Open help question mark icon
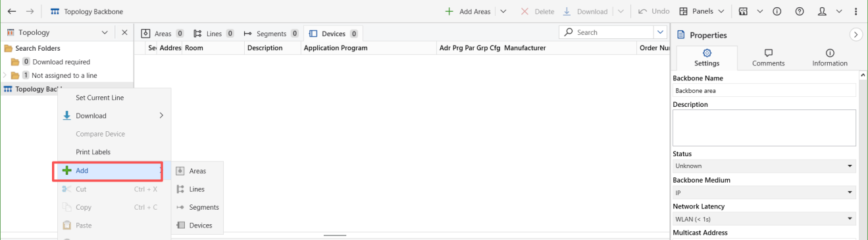Image resolution: width=868 pixels, height=240 pixels. tap(800, 11)
